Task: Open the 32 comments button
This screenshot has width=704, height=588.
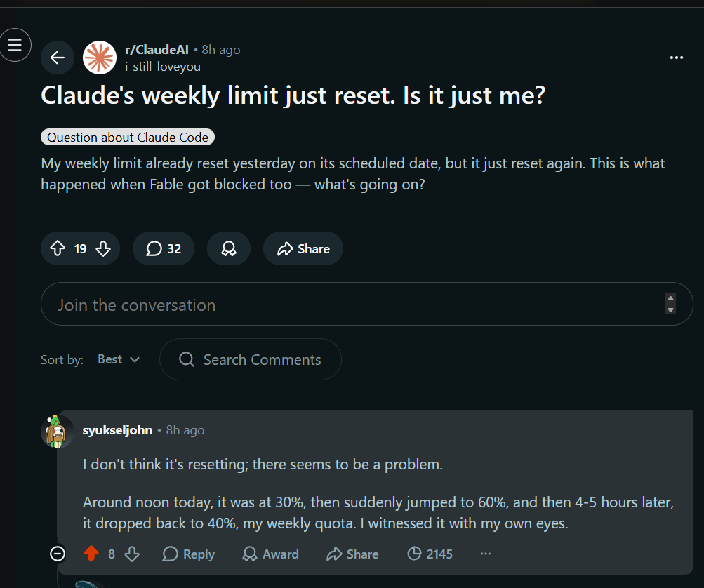Action: coord(164,248)
